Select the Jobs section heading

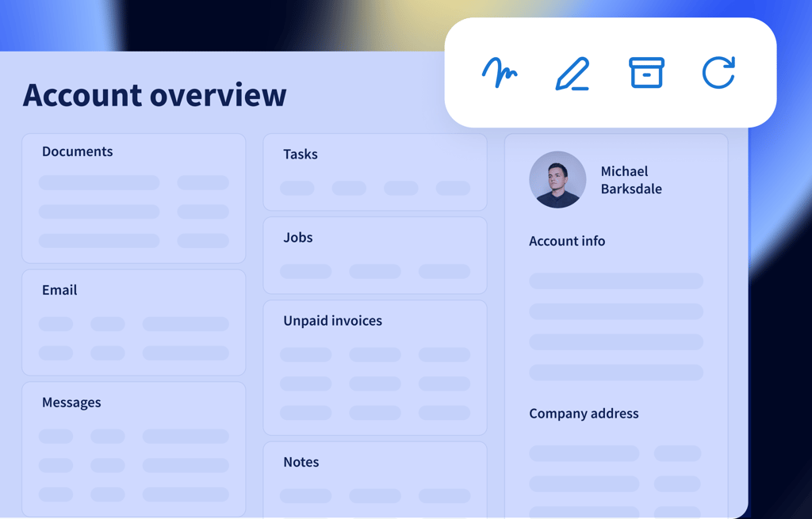[298, 238]
